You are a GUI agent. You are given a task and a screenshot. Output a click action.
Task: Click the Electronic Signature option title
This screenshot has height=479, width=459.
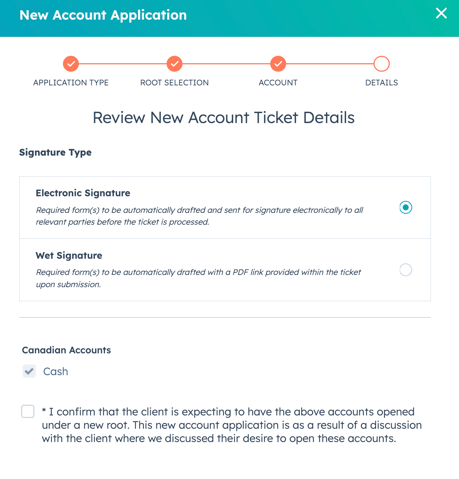(x=83, y=193)
